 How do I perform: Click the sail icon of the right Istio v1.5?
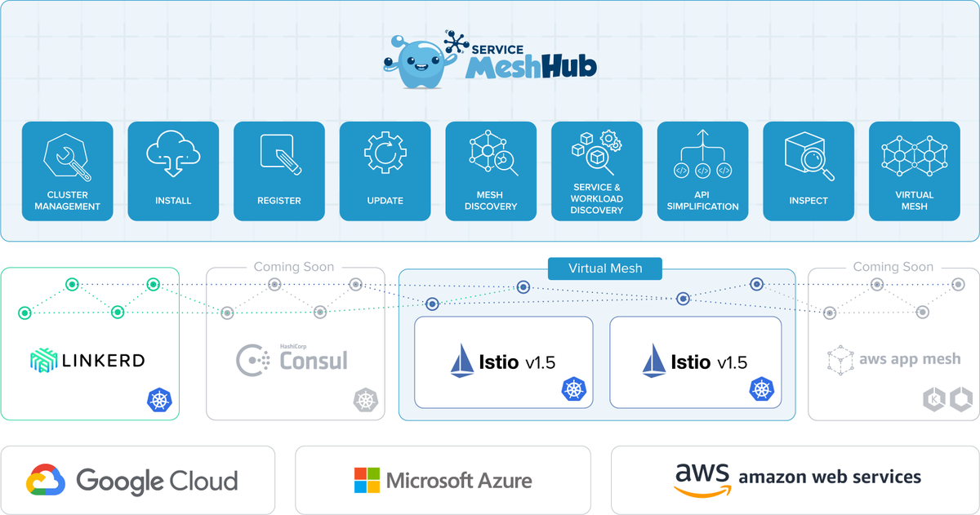click(655, 361)
